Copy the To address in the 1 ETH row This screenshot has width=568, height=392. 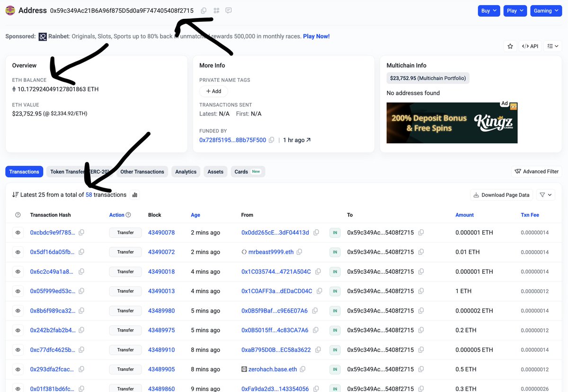[421, 291]
